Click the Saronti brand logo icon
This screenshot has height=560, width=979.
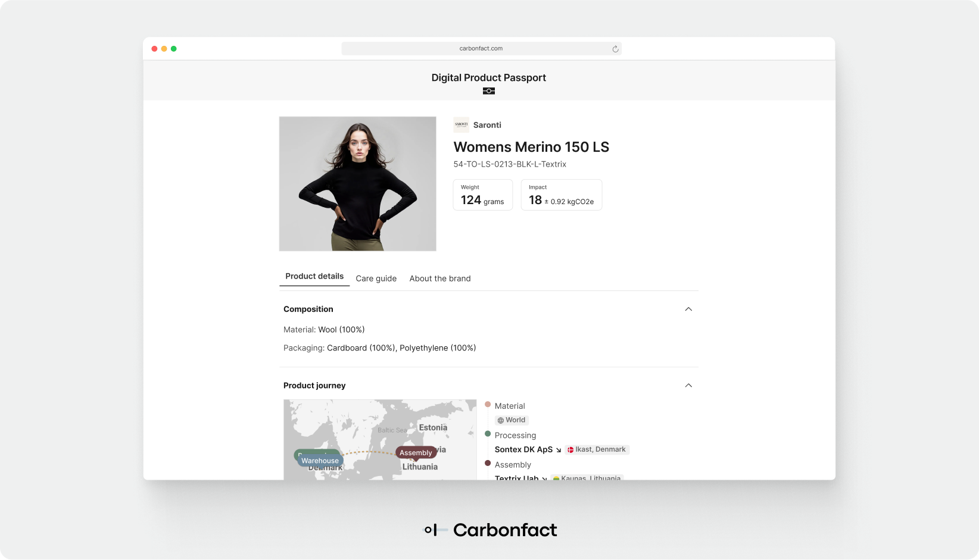(461, 124)
